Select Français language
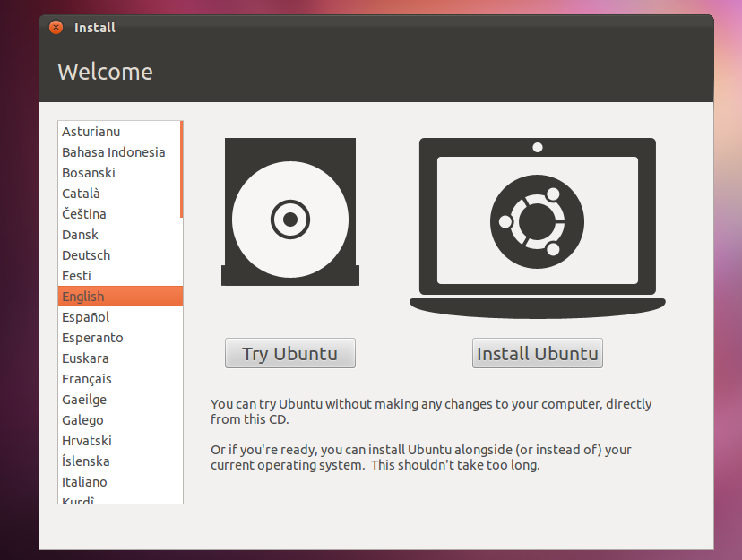 tap(120, 379)
